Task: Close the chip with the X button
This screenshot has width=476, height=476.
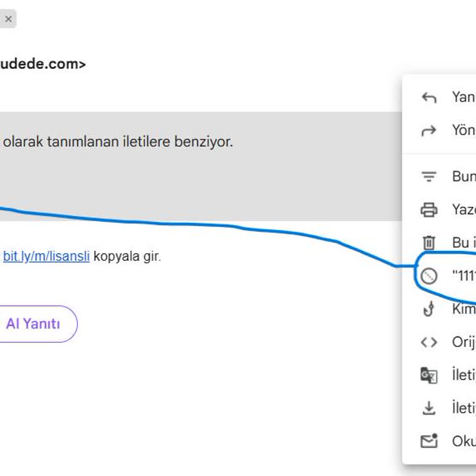Action: click(x=8, y=19)
